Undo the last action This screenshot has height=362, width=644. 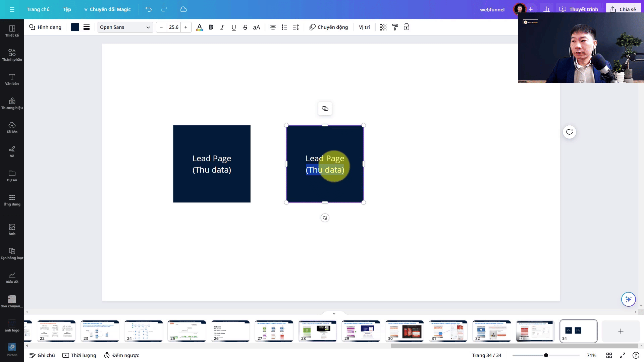click(x=149, y=9)
